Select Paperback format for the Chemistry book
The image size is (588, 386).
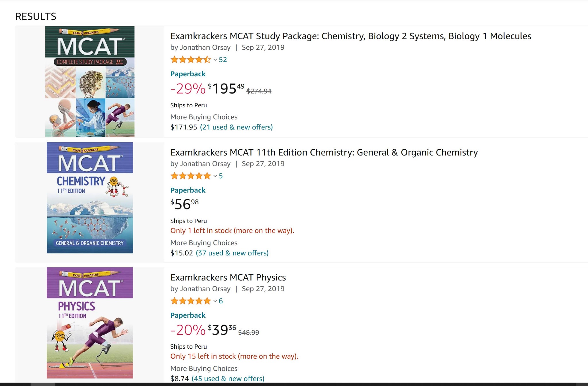tap(188, 190)
